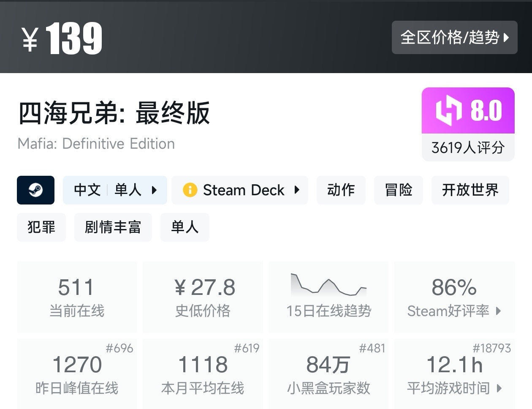Click the #481 ranking label
Image resolution: width=532 pixels, height=409 pixels.
click(x=372, y=349)
